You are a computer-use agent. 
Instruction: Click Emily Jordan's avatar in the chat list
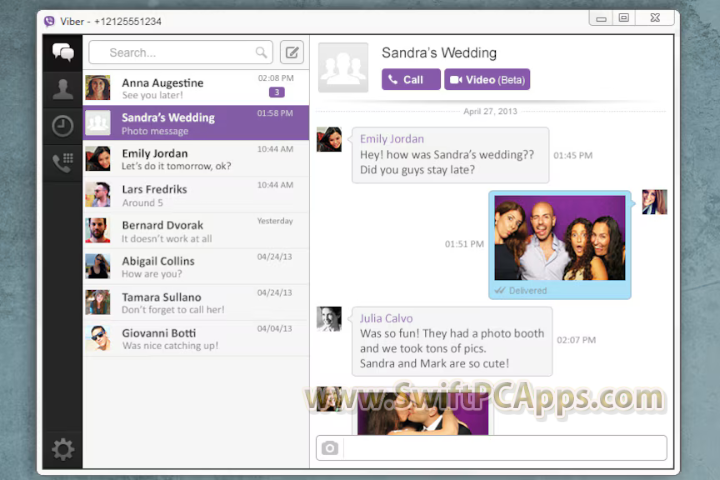click(x=98, y=158)
